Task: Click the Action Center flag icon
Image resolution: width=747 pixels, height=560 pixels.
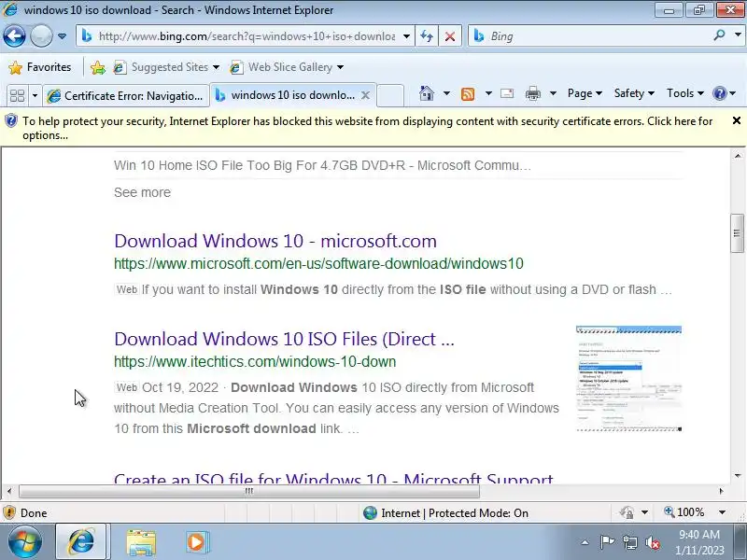Action: click(x=607, y=542)
